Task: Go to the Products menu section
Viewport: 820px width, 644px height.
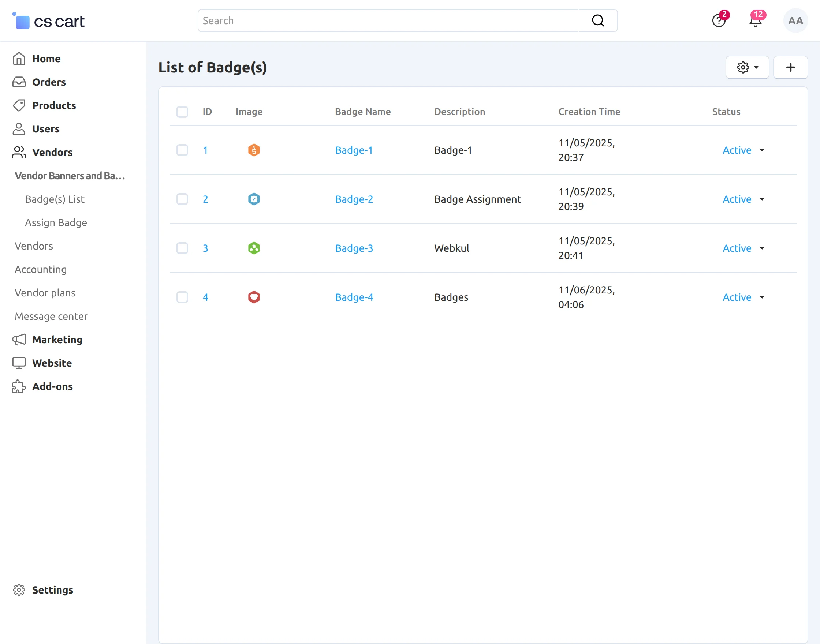Action: 54,106
